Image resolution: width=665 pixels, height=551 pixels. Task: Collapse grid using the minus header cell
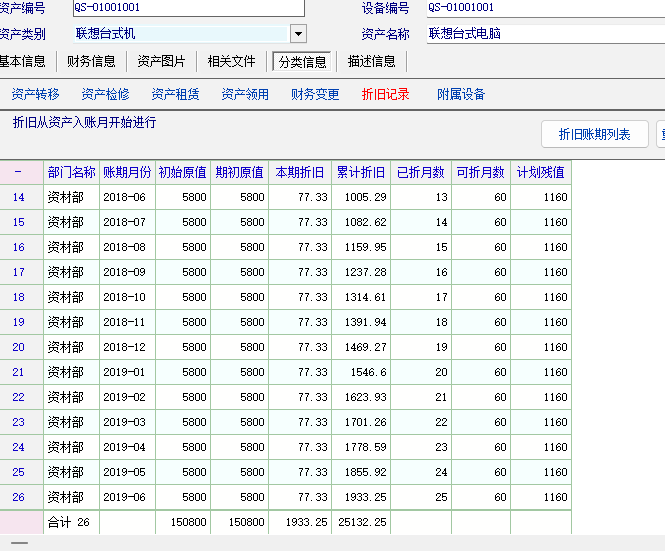click(x=19, y=172)
